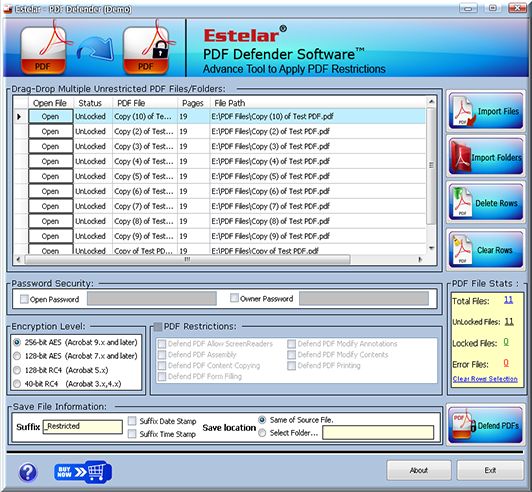Select the row selector arrow of first row
Image resolution: width=532 pixels, height=492 pixels.
(x=20, y=116)
